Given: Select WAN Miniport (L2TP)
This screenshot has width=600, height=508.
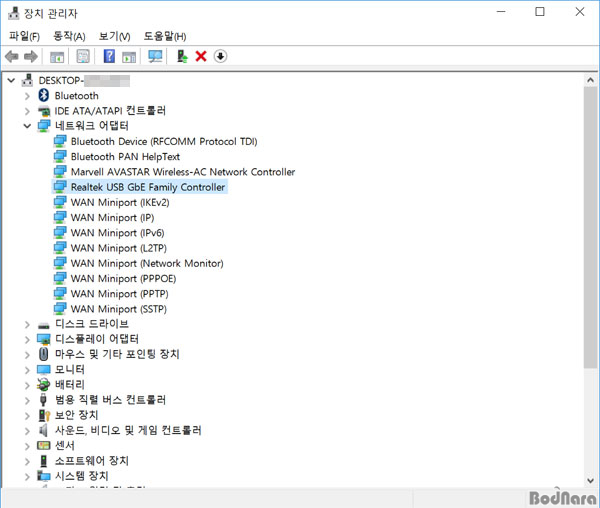Looking at the screenshot, I should coord(119,248).
